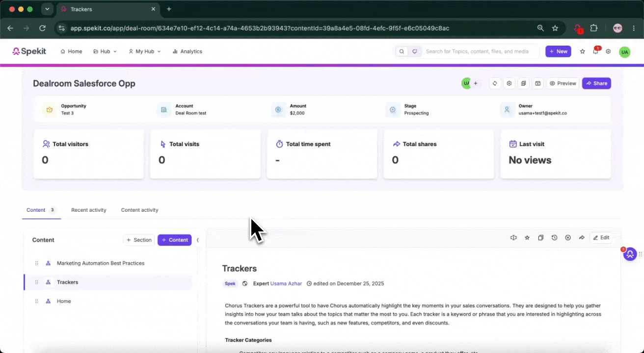Click the Total visitors card

[88, 154]
